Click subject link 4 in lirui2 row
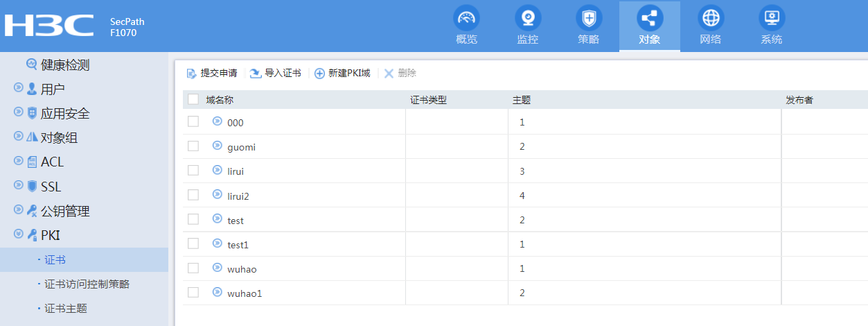 [x=522, y=196]
